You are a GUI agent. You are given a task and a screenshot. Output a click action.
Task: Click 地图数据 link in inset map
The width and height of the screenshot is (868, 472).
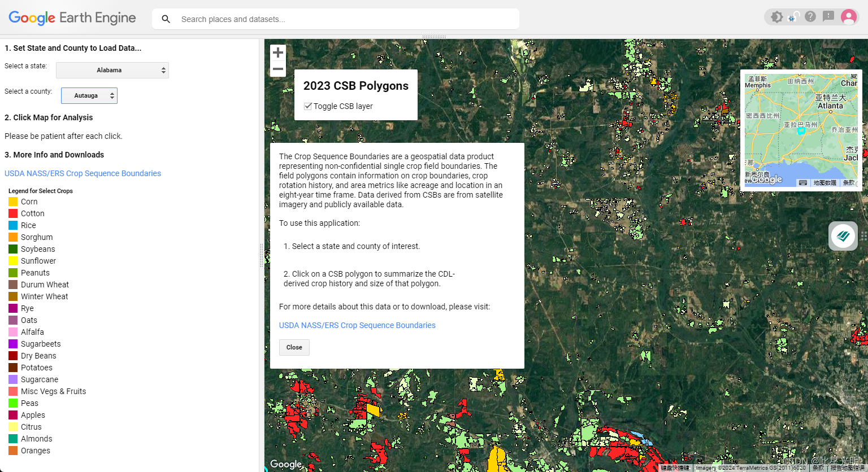point(824,182)
